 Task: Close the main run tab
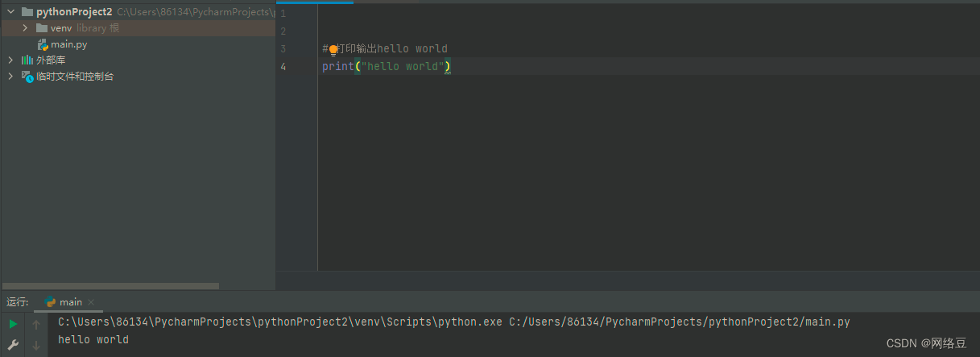click(91, 303)
